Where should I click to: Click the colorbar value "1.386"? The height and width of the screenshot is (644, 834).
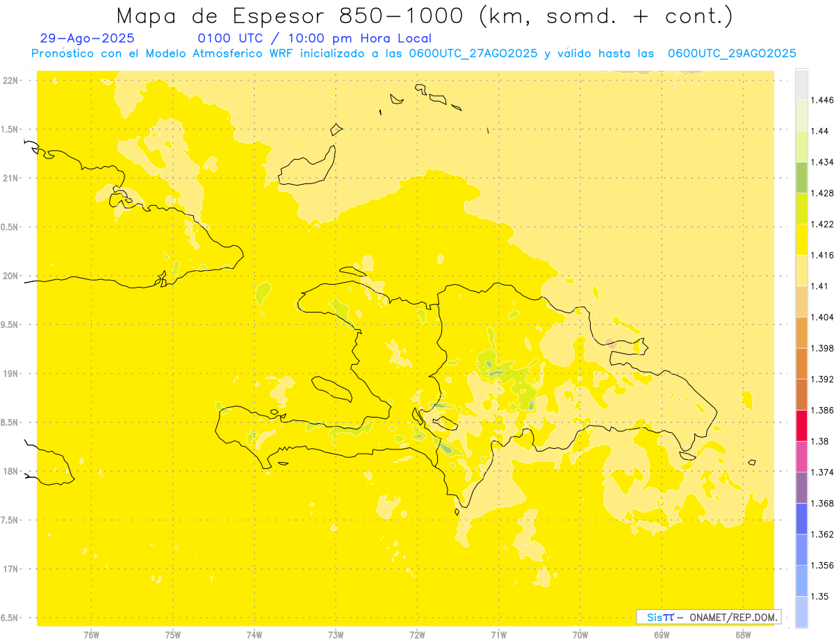click(x=823, y=411)
